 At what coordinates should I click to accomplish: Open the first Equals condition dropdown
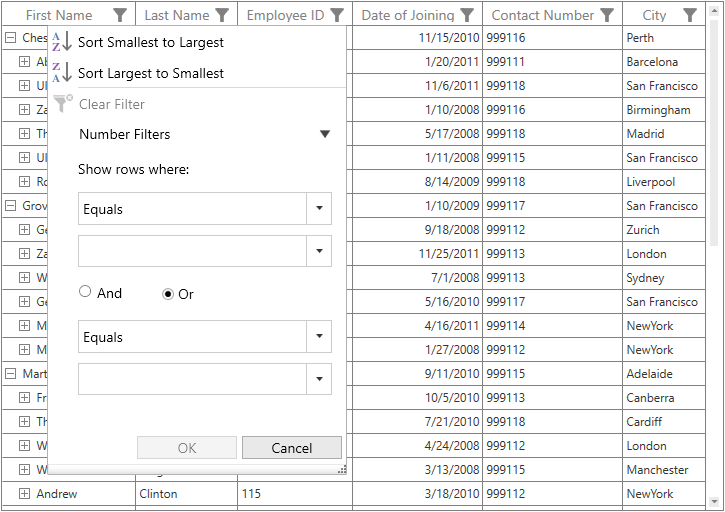click(319, 209)
